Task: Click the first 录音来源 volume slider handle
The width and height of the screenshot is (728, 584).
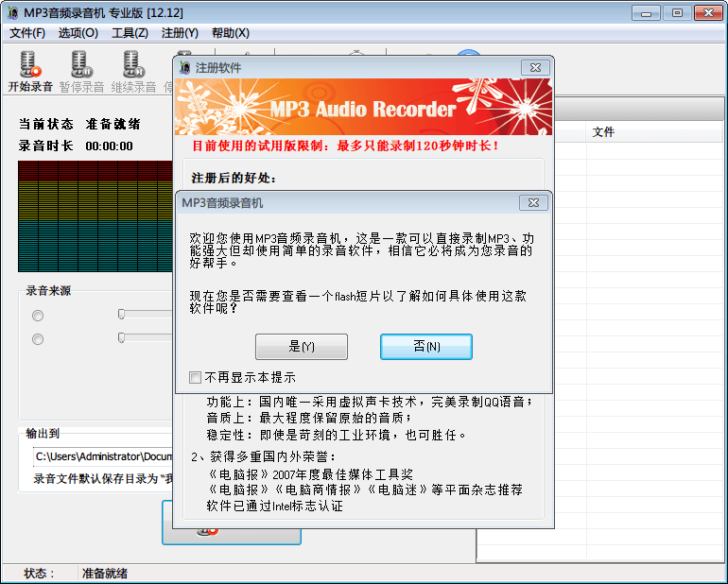Action: tap(121, 314)
